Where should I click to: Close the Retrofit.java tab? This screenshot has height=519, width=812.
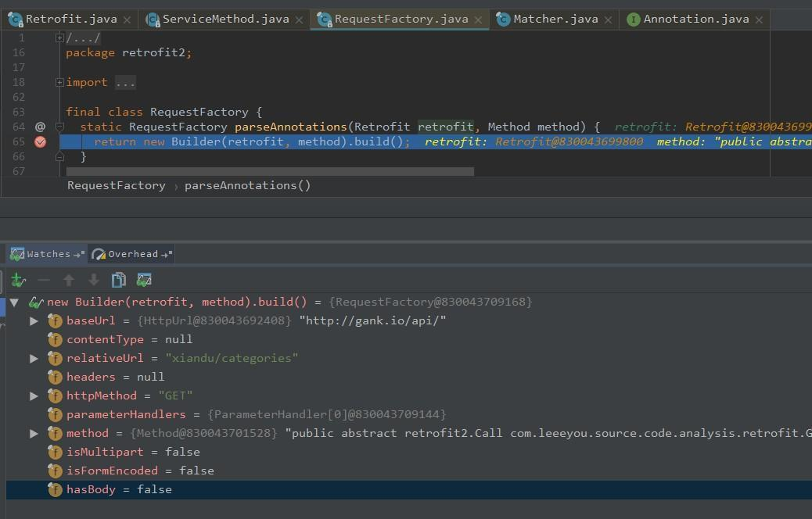(127, 20)
